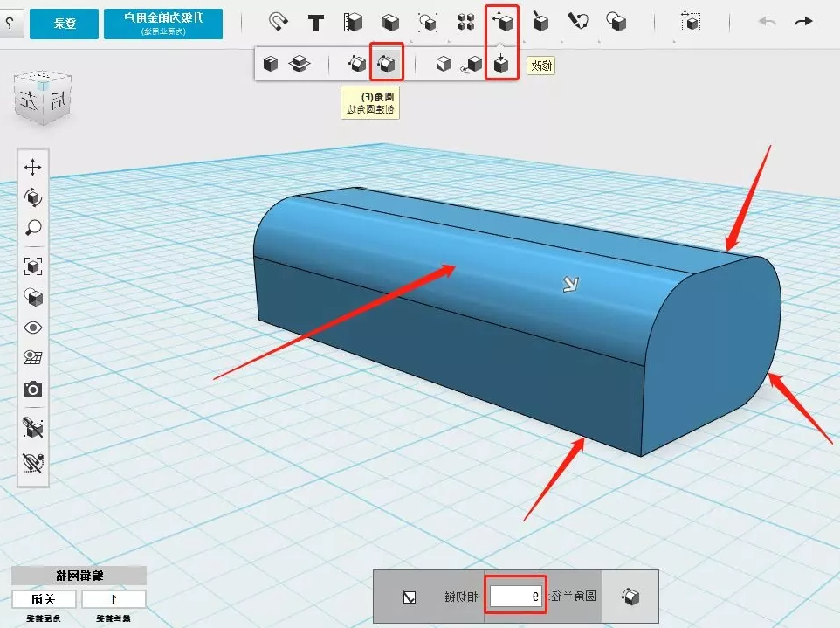Toggle grid visibility icon in navigation bar
Screen dimensions: 840x628
[x=32, y=357]
